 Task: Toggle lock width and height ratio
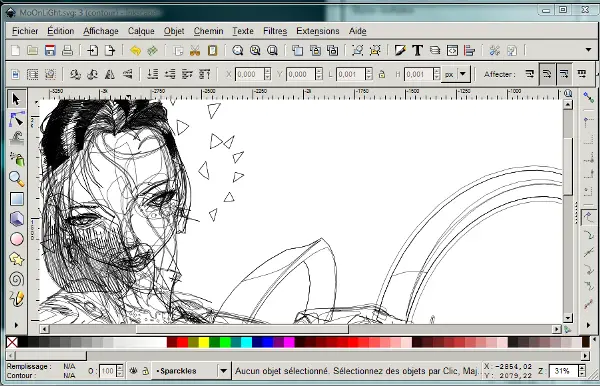(x=382, y=74)
